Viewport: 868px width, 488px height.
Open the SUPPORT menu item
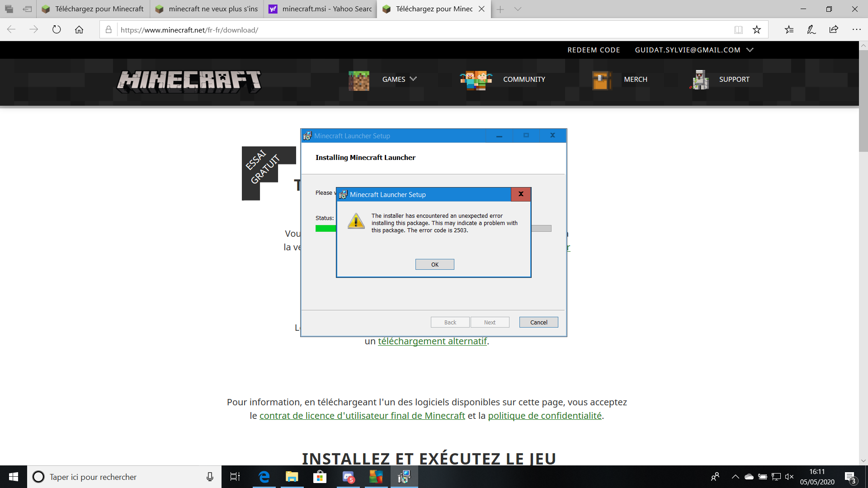(734, 79)
